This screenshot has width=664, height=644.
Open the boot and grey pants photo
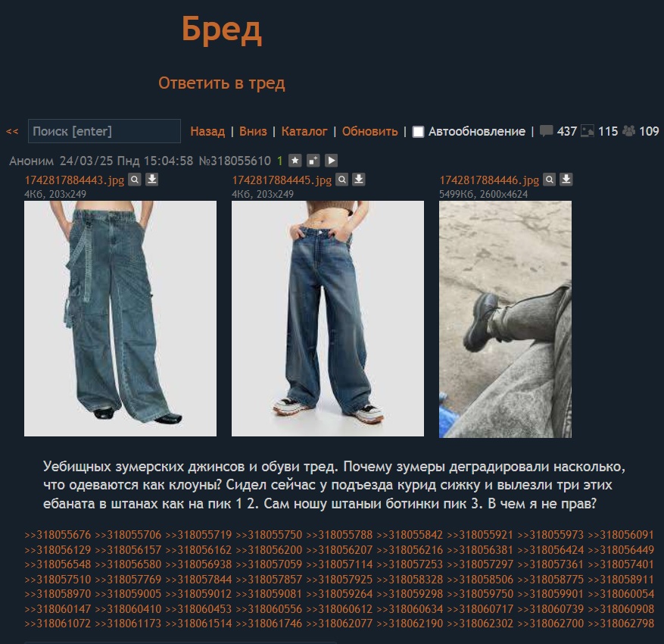505,320
